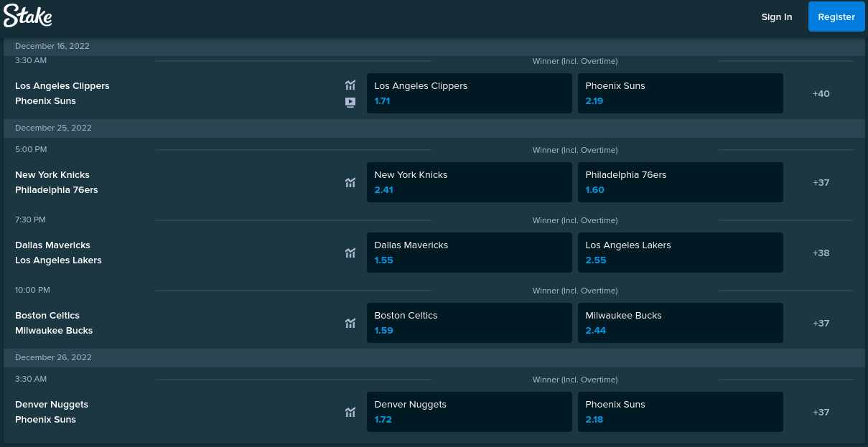Expand +38 markets for Mavericks vs Lakers

[821, 253]
